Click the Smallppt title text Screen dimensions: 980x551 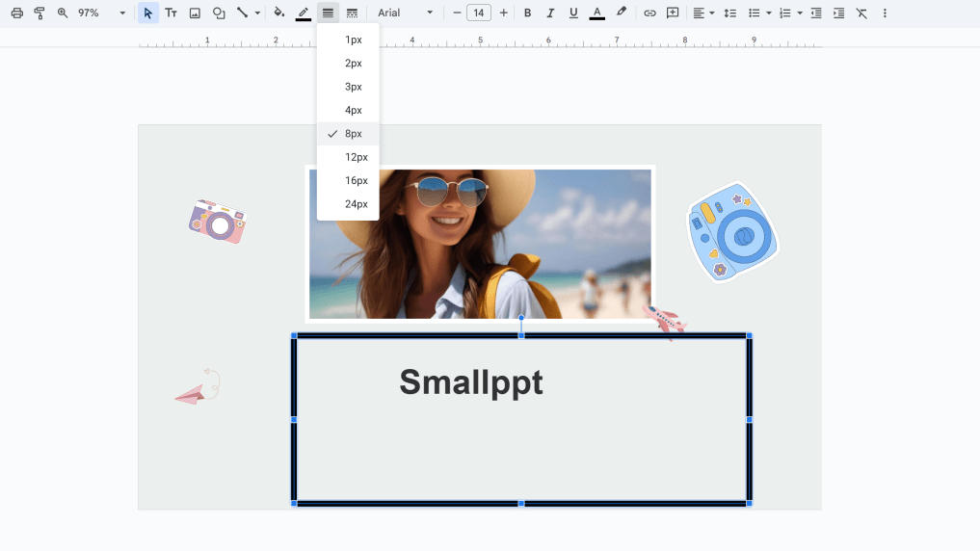pos(471,382)
